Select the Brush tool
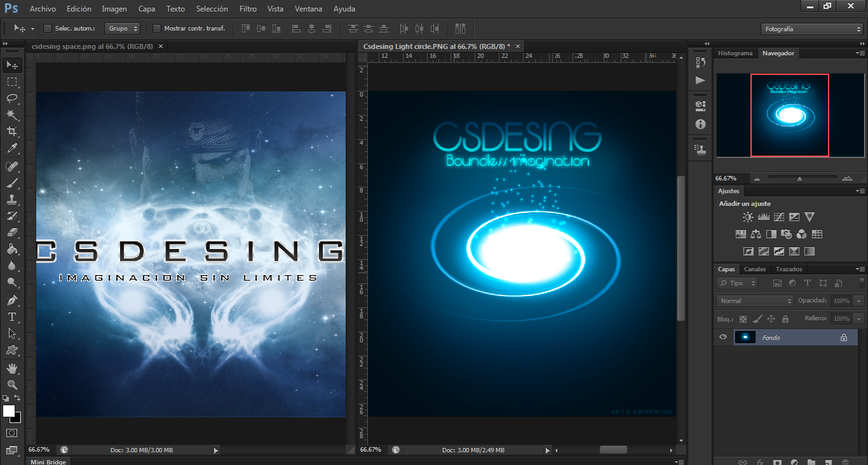The height and width of the screenshot is (465, 868). [x=12, y=183]
